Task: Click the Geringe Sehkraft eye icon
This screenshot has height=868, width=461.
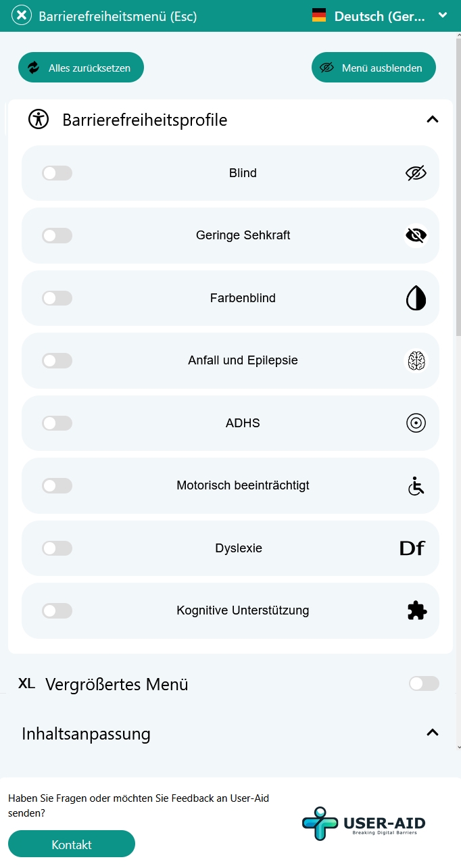Action: (416, 235)
